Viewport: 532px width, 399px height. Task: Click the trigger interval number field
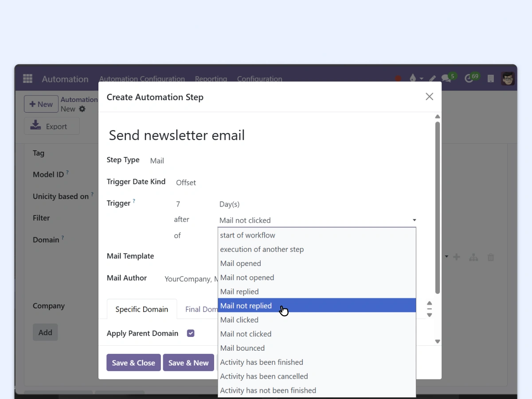[191, 204]
